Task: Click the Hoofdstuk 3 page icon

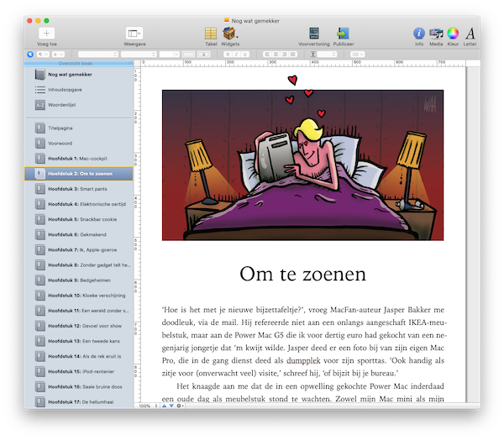Action: [x=40, y=189]
